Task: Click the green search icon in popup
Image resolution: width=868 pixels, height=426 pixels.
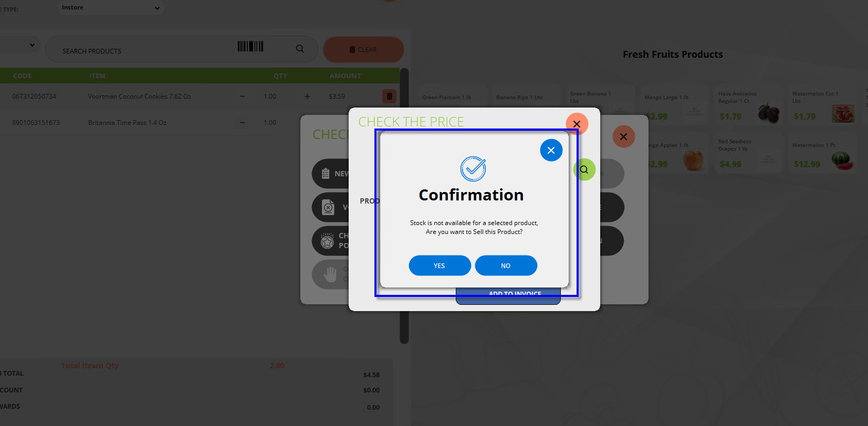Action: 584,169
